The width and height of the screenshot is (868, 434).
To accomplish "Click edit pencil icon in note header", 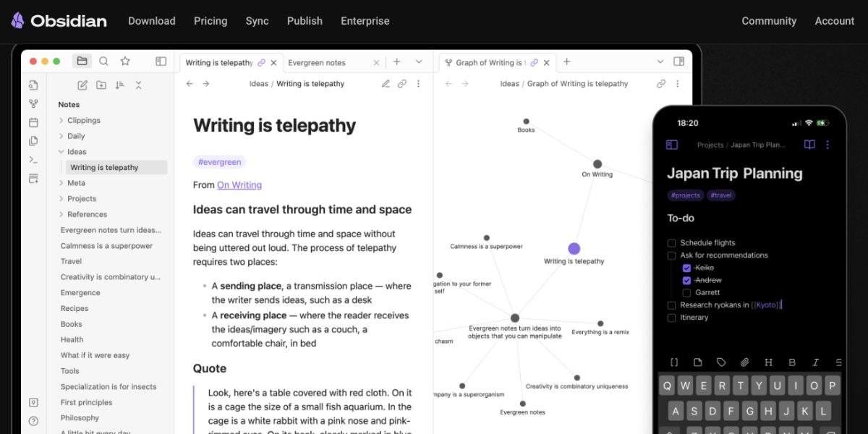I will pyautogui.click(x=386, y=84).
